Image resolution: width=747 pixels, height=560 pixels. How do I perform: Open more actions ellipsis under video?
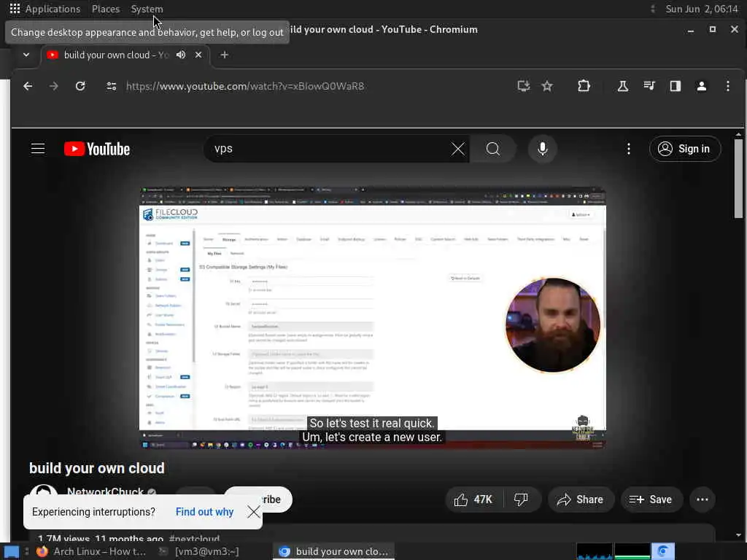(x=703, y=499)
